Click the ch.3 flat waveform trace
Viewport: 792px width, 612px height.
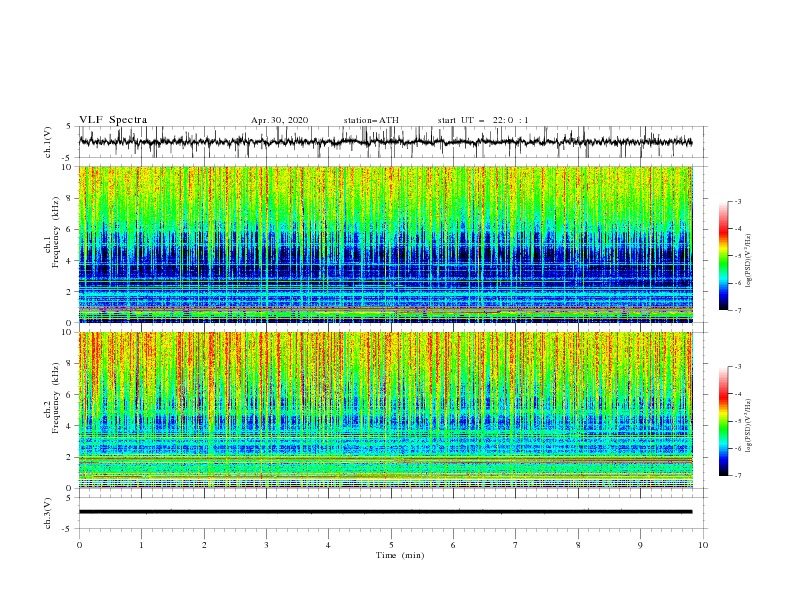pyautogui.click(x=385, y=512)
